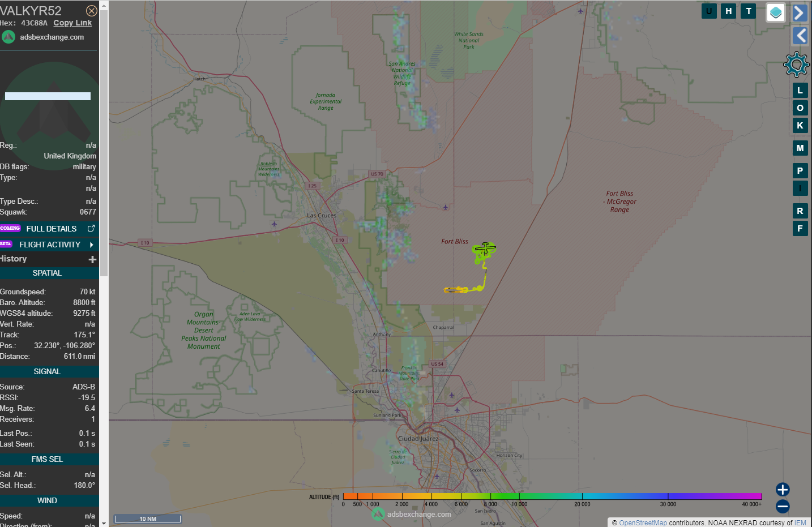Click the external link icon beside FULL DETAILS
Viewport: 812px width, 527px height.
[91, 228]
